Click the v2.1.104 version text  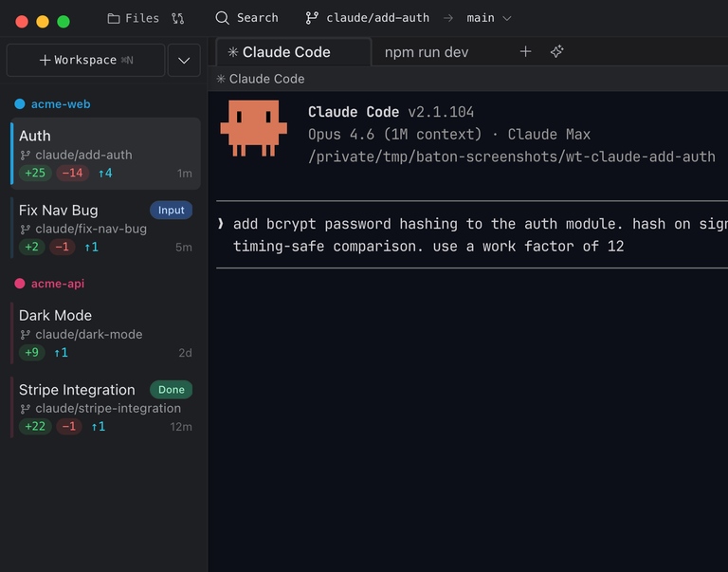[441, 112]
